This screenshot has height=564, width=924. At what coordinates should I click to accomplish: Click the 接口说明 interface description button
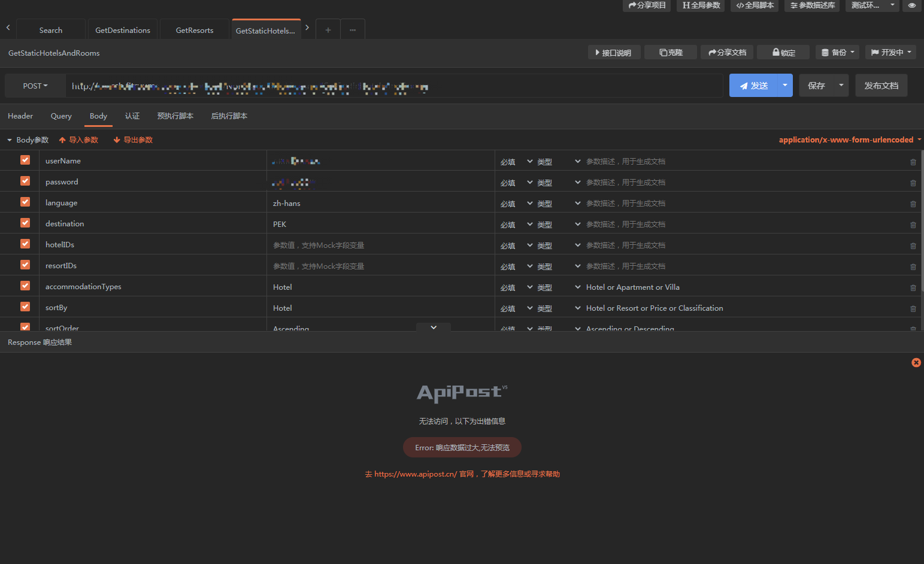[614, 53]
